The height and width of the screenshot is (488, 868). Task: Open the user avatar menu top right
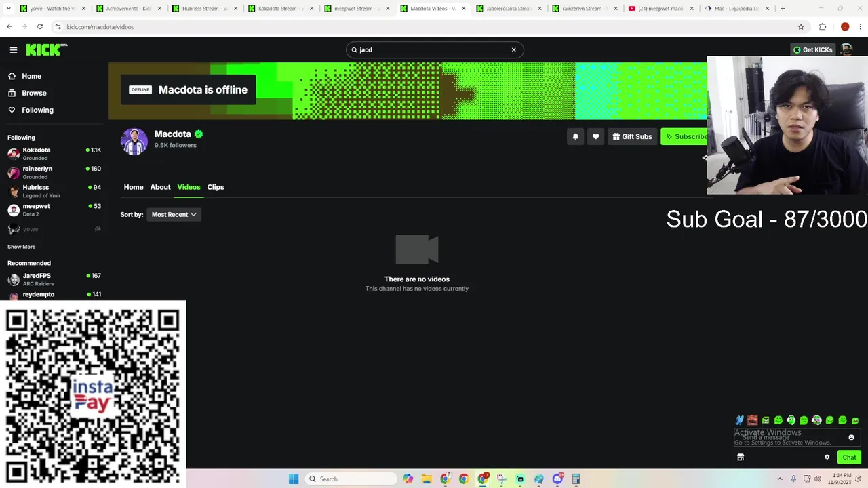click(x=846, y=49)
